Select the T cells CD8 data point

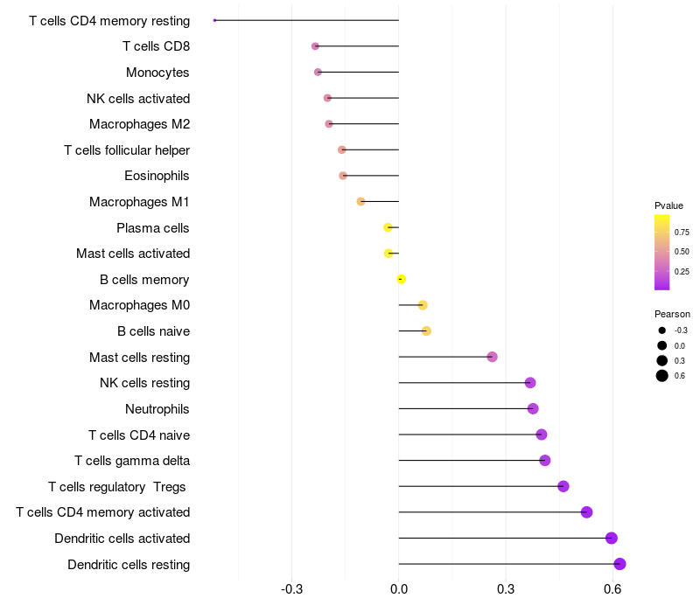pos(315,46)
